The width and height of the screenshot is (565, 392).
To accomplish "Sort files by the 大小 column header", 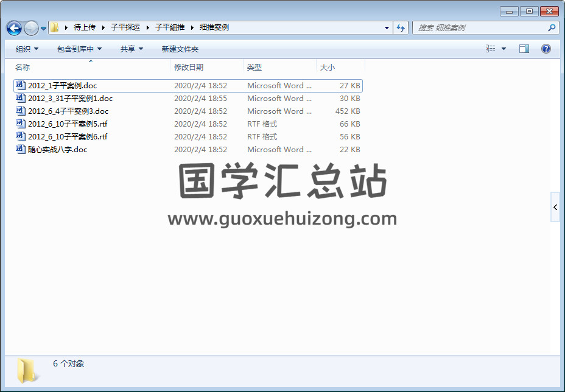I will coord(328,68).
